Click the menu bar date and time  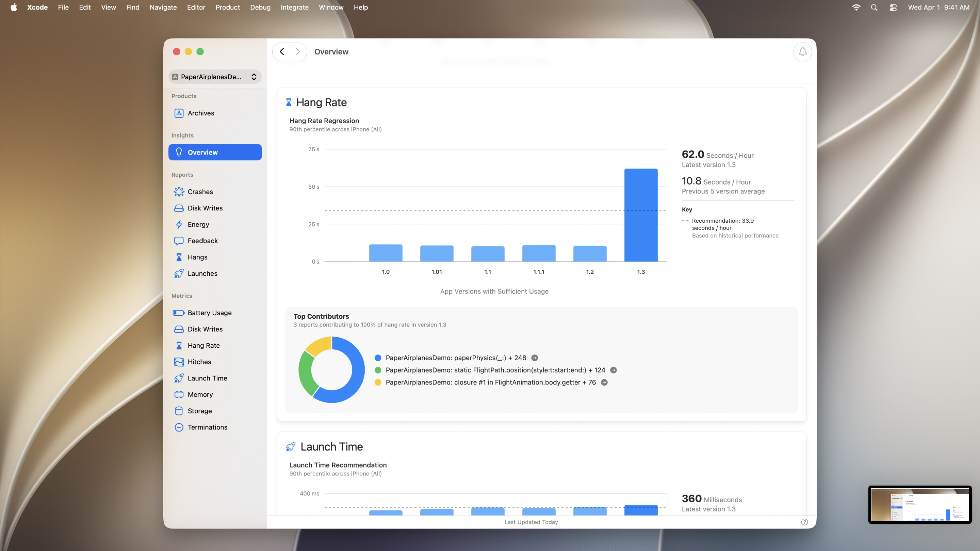[x=938, y=7]
